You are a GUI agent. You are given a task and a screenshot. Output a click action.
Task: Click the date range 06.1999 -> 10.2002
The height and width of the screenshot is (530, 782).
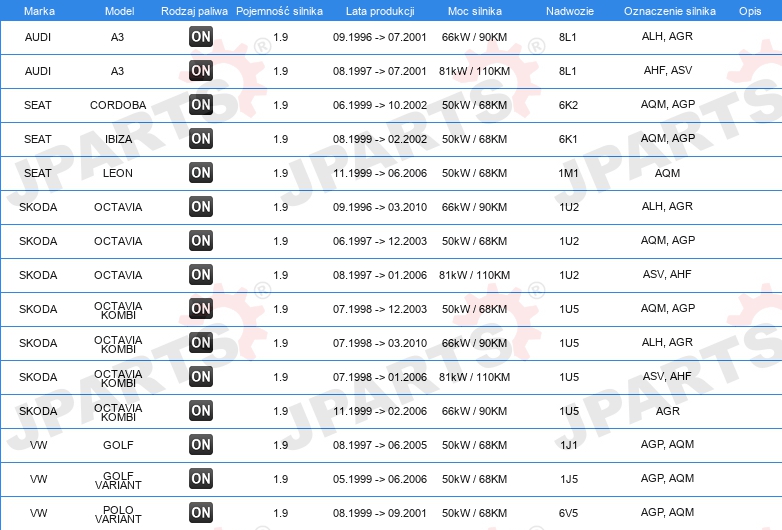pos(380,105)
